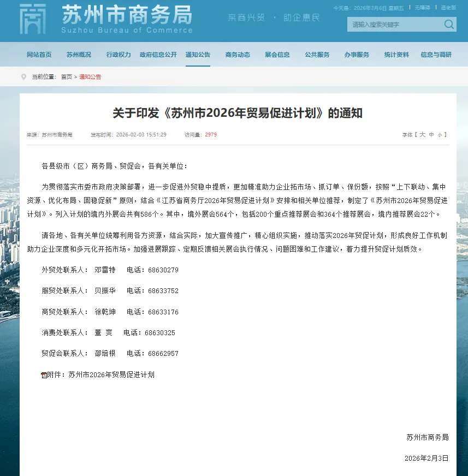Image resolution: width=468 pixels, height=476 pixels.
Task: Open the 公共服务 menu item
Action: point(317,55)
